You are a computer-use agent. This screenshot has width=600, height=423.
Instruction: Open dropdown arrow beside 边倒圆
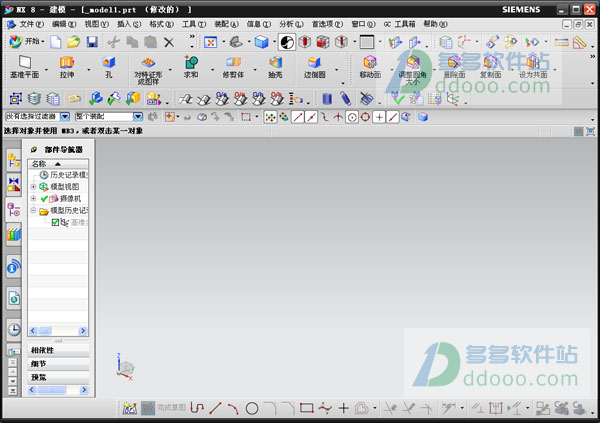coord(336,70)
